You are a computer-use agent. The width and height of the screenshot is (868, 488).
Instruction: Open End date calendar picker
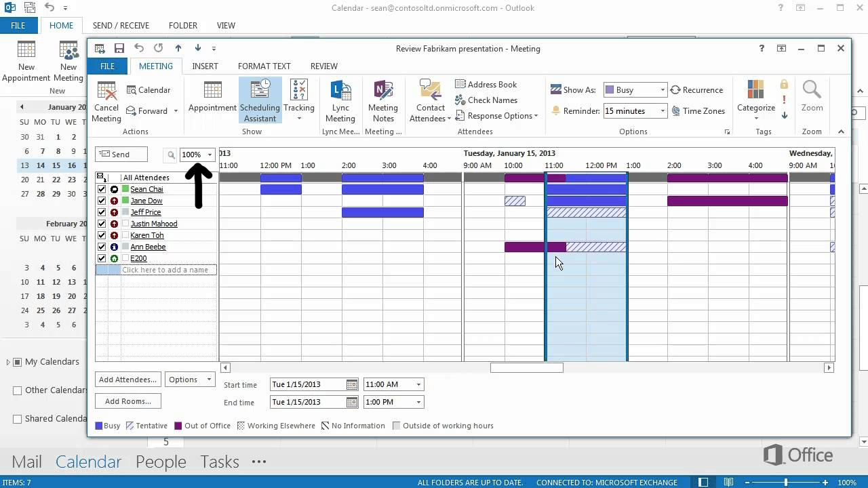coord(351,402)
